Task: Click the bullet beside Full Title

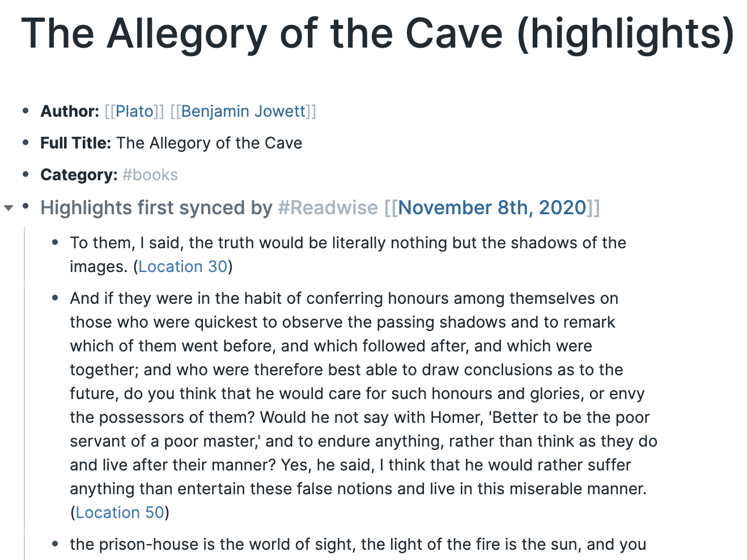Action: point(26,143)
